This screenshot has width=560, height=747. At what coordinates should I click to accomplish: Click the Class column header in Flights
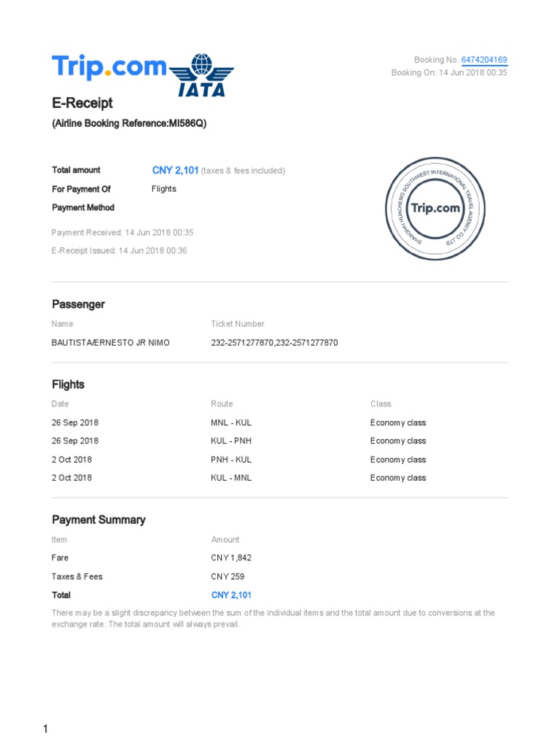[381, 403]
